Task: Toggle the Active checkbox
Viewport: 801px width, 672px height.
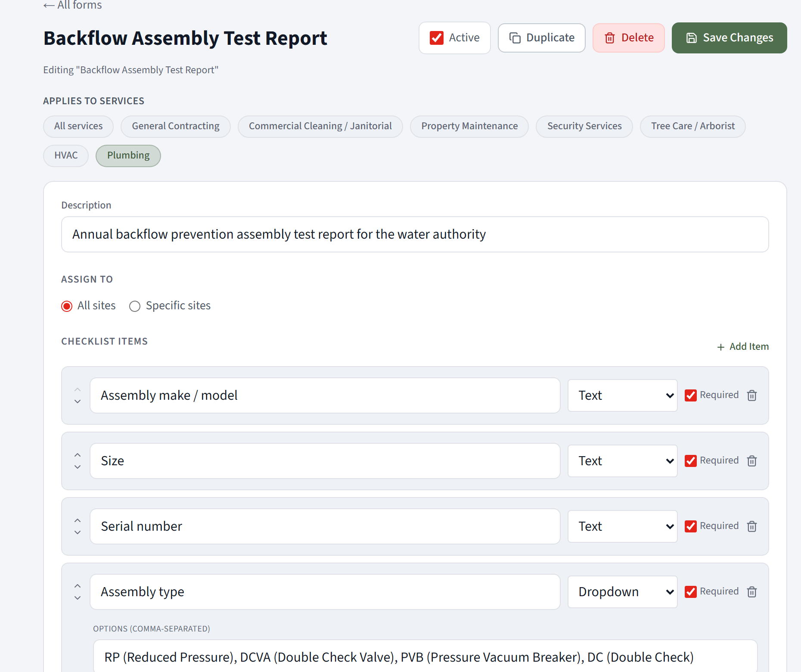Action: point(437,38)
